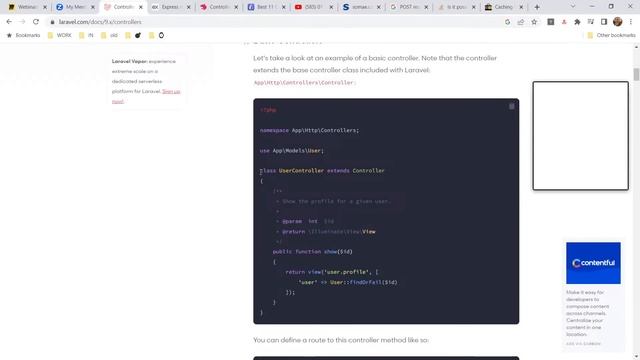
Task: Expand the old bookmark folder
Action: point(109,36)
